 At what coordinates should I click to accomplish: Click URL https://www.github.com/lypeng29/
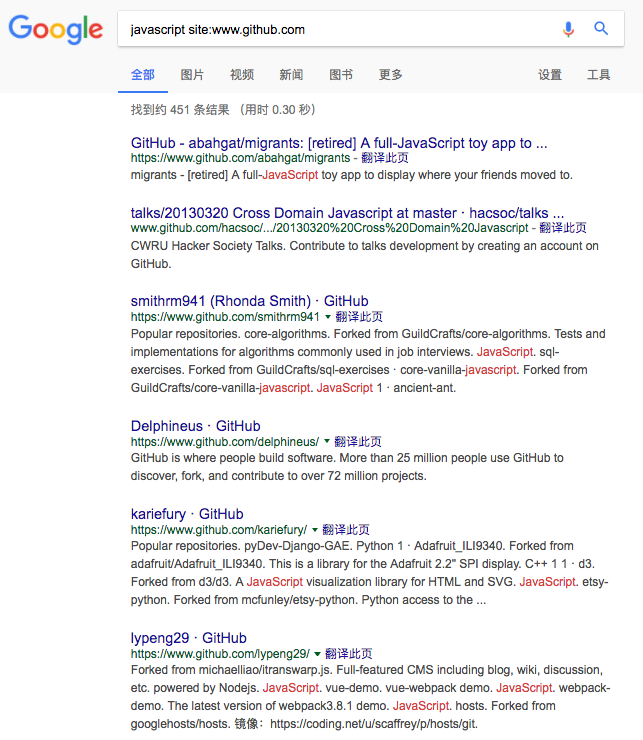[220, 654]
